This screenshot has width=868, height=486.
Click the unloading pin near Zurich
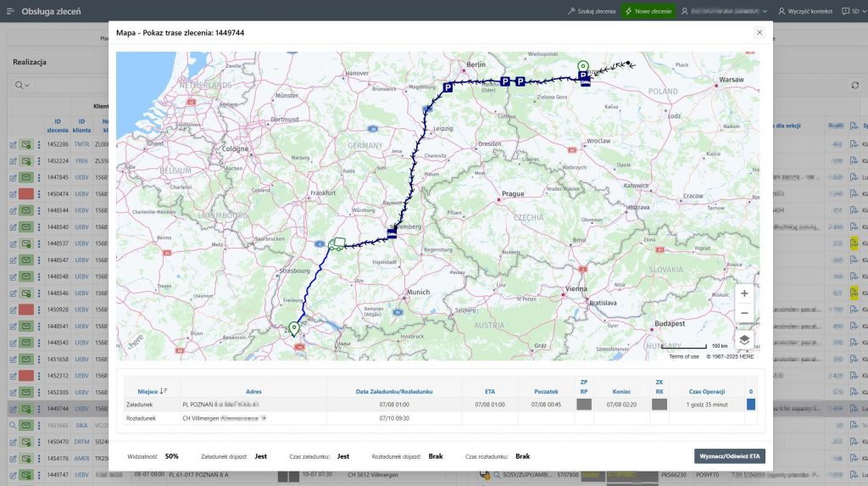pos(294,329)
